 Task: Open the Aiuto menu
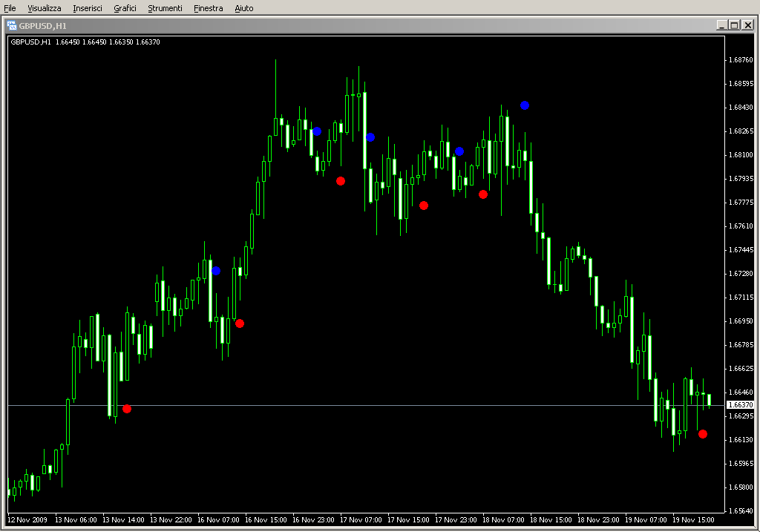(x=243, y=8)
